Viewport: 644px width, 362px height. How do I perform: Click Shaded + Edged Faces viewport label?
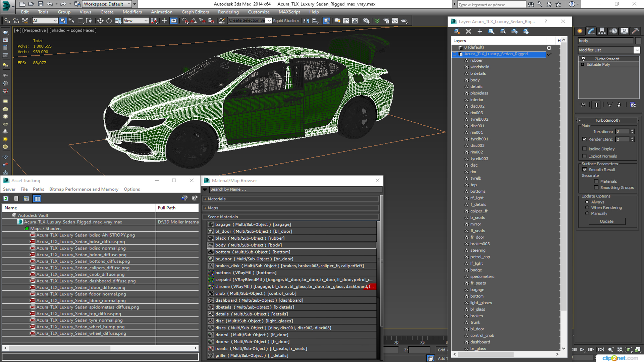click(73, 31)
